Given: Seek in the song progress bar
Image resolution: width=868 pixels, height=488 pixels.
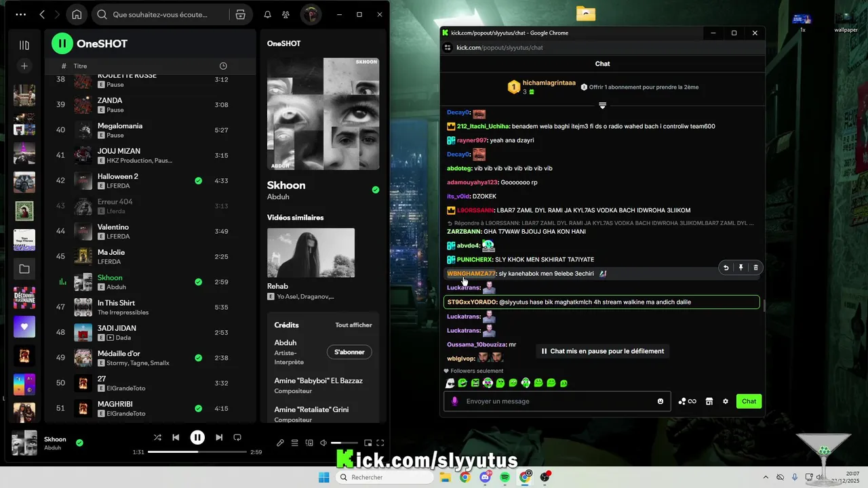Looking at the screenshot, I should 197,452.
